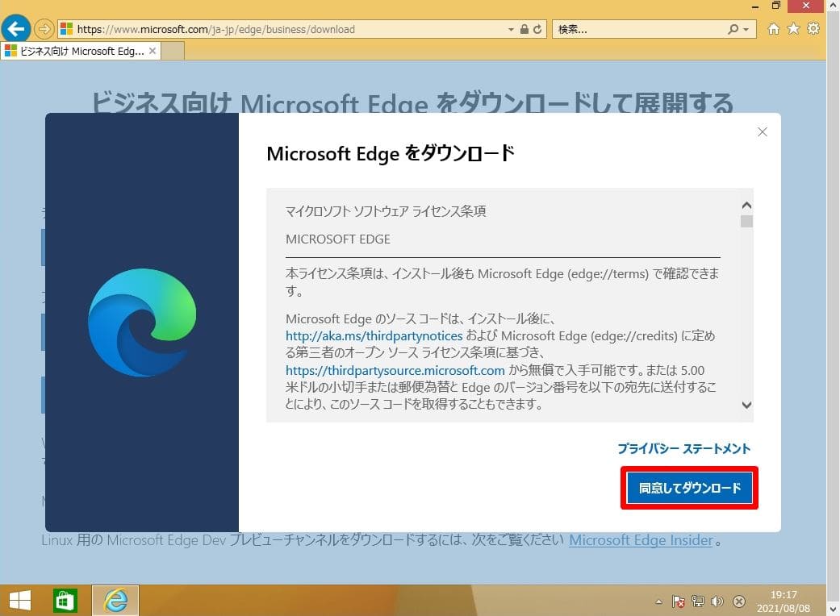The image size is (840, 616).
Task: Launch the Store app from taskbar
Action: point(65,601)
